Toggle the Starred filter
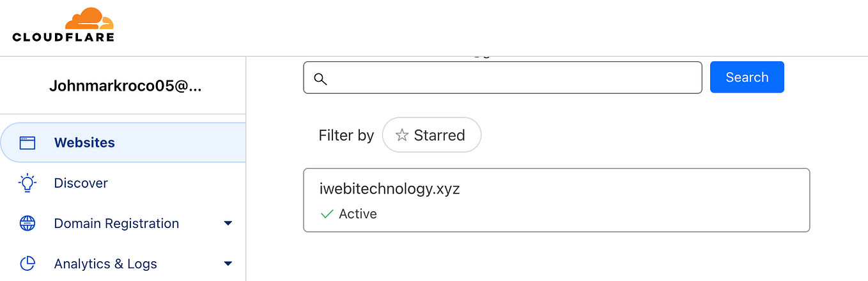The width and height of the screenshot is (868, 281). (x=431, y=135)
